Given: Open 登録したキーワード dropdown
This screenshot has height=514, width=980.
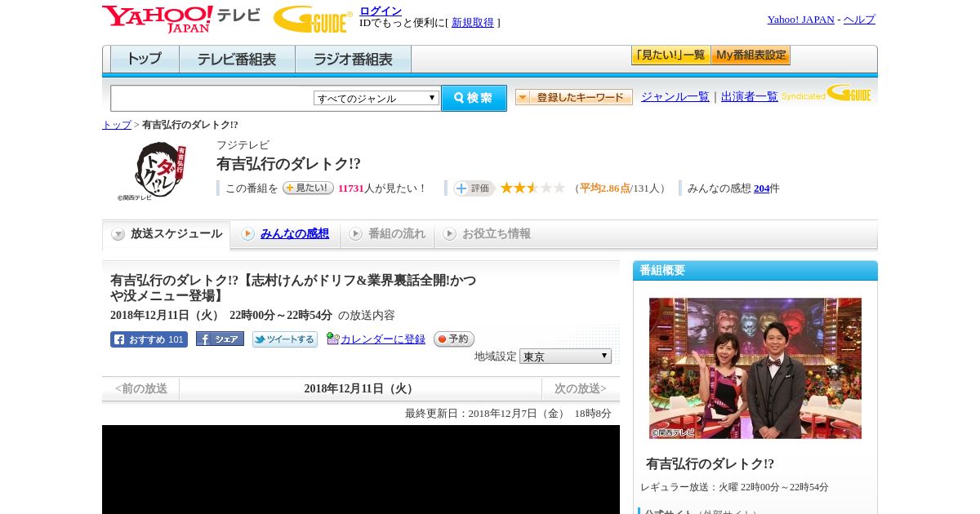Looking at the screenshot, I should (x=573, y=97).
